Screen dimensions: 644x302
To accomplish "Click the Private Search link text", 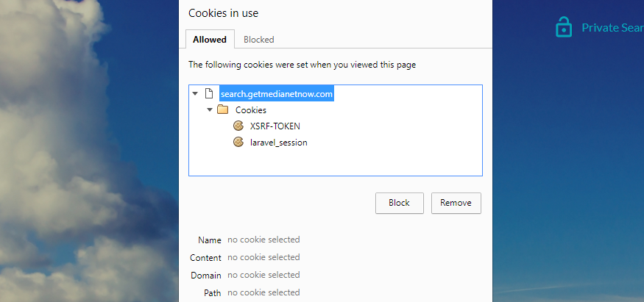I will click(x=612, y=28).
